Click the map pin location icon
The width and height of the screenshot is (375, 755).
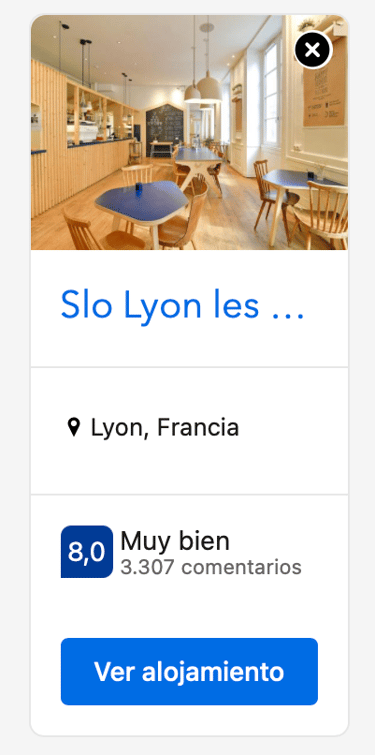click(x=73, y=427)
